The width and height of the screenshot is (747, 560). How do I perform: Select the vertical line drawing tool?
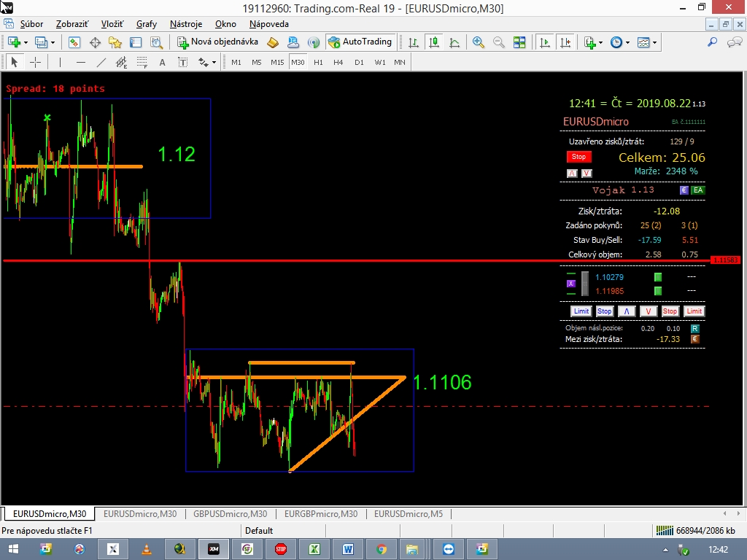coord(60,62)
